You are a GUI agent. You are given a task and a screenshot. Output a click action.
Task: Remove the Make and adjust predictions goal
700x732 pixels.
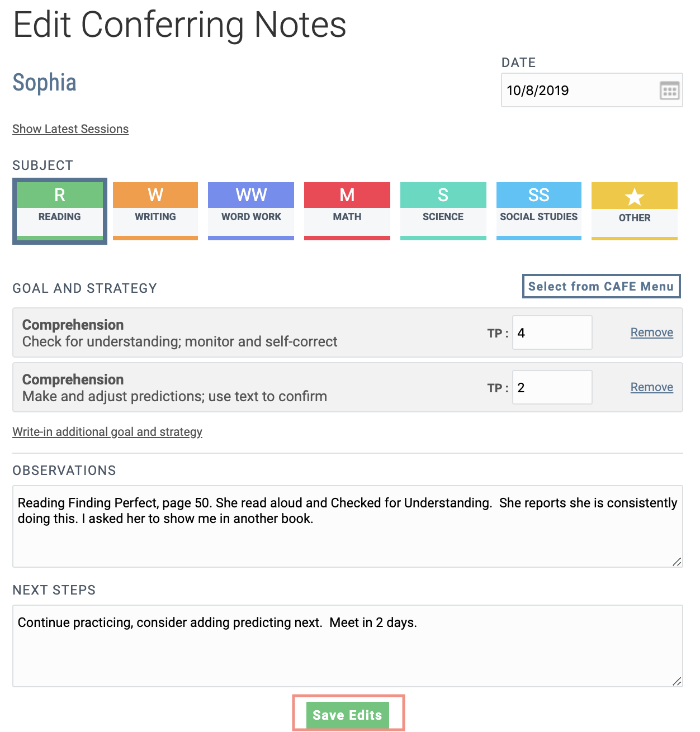pos(651,387)
